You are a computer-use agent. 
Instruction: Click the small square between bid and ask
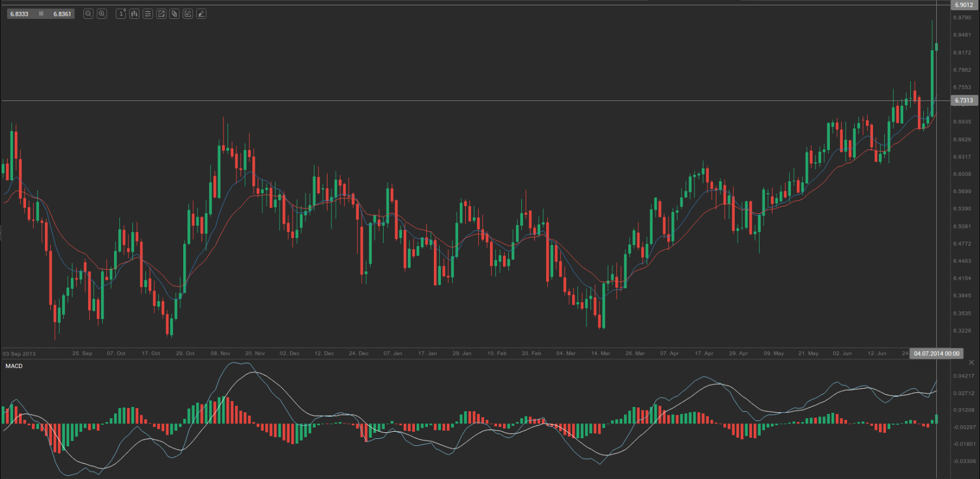pos(41,14)
